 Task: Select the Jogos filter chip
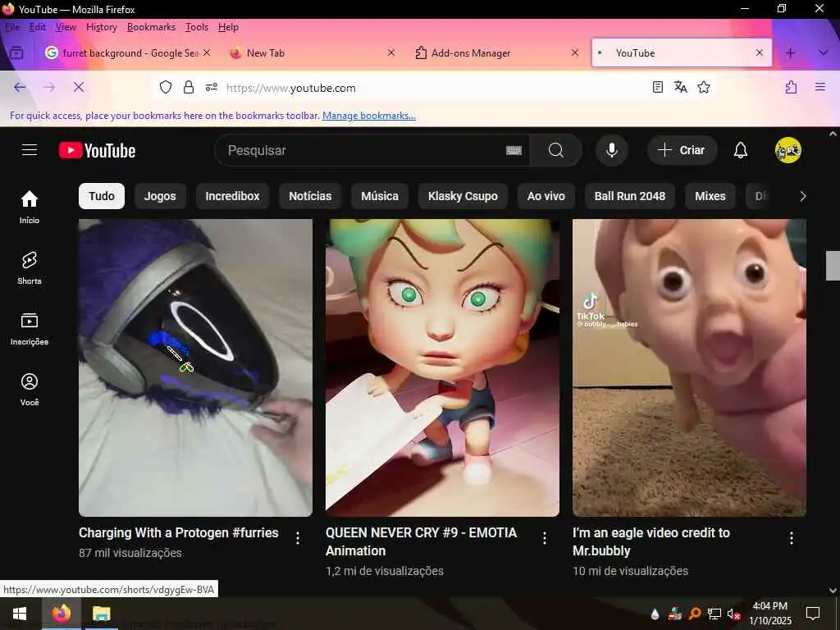pos(160,196)
